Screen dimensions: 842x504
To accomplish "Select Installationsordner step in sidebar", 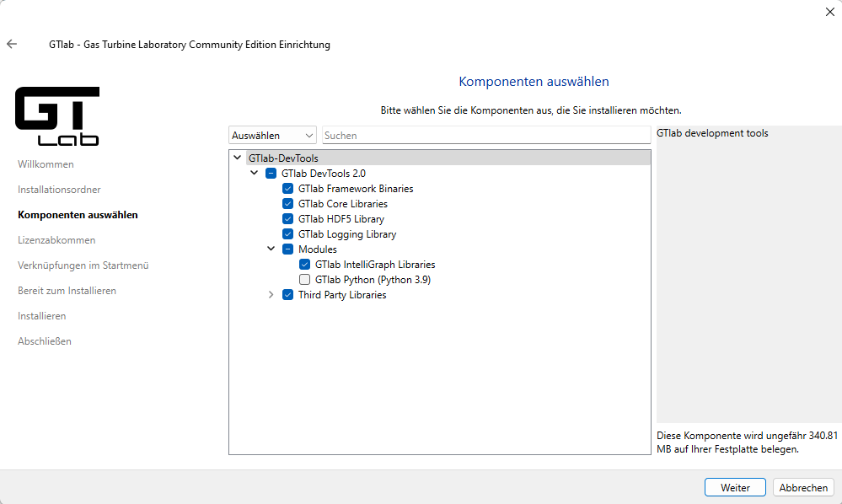I will (x=59, y=190).
